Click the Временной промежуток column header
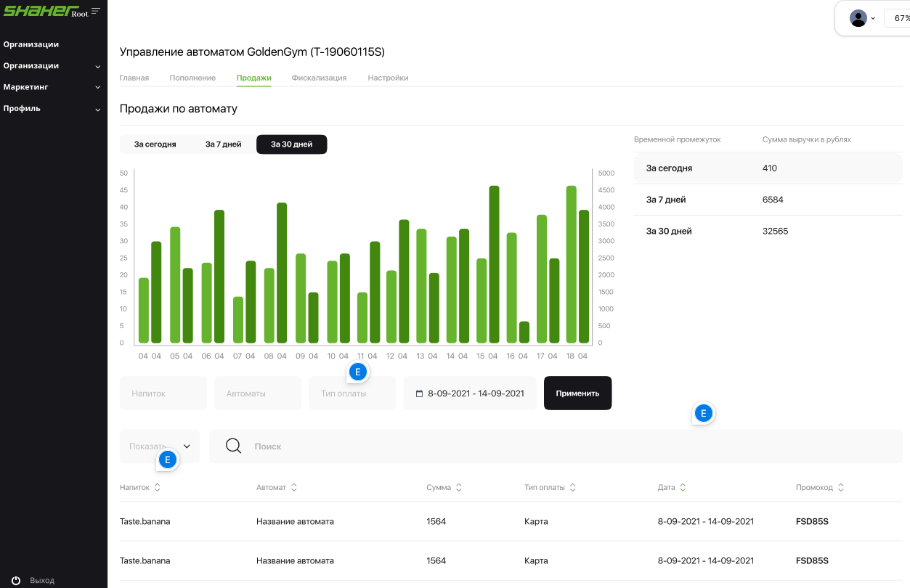Screen dimensions: 910x588 pyautogui.click(x=678, y=139)
